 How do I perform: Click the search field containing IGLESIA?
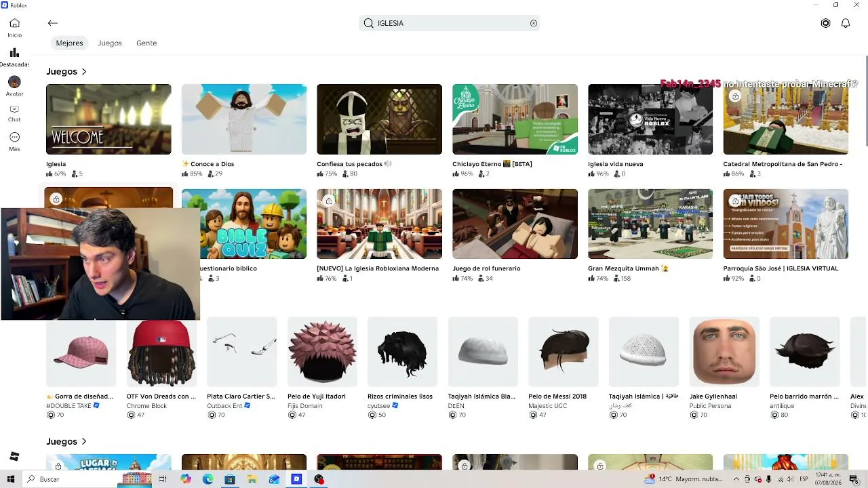pos(450,23)
